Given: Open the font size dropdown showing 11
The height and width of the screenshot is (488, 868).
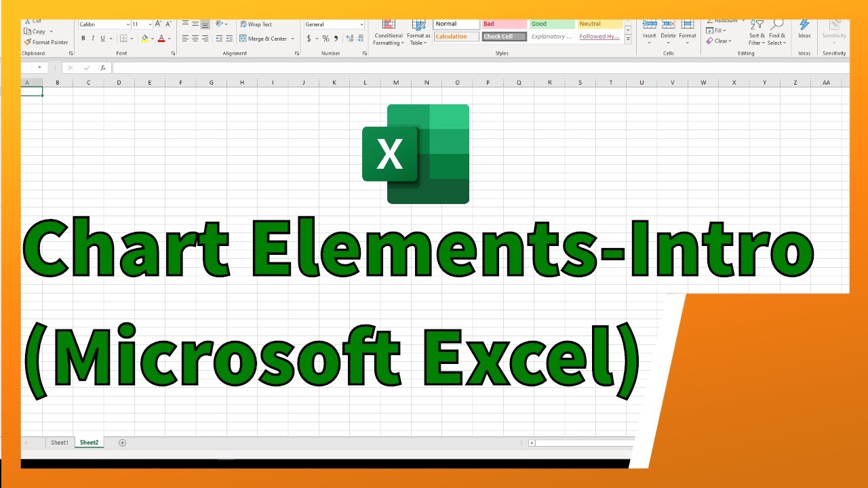Looking at the screenshot, I should (x=149, y=24).
